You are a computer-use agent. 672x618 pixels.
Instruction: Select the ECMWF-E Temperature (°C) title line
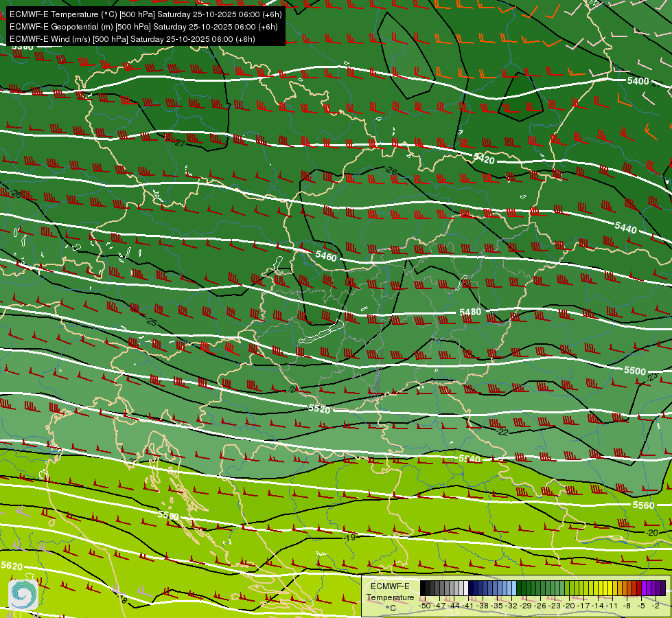pyautogui.click(x=146, y=14)
